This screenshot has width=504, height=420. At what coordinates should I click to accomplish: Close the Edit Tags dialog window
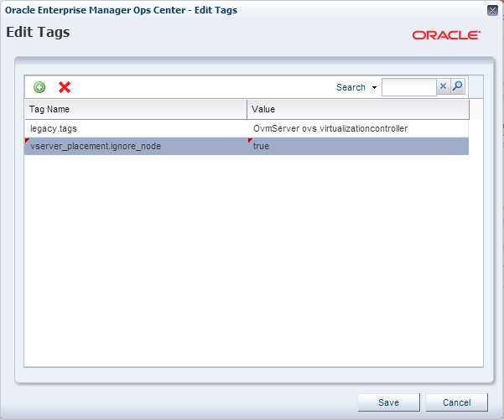coord(492,10)
